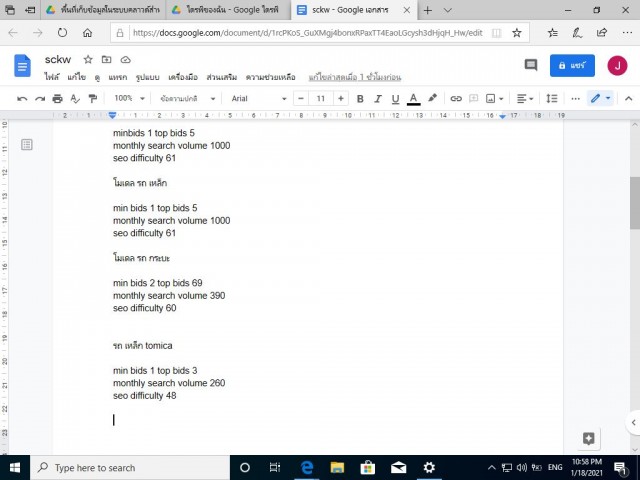Check cloud save status icon
Screen dimensions: 640x480
tap(125, 60)
